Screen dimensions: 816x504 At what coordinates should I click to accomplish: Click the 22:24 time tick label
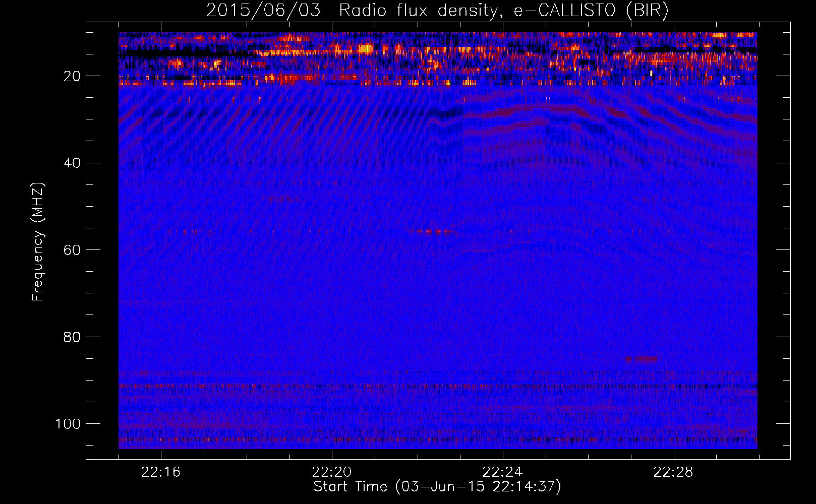click(x=502, y=472)
